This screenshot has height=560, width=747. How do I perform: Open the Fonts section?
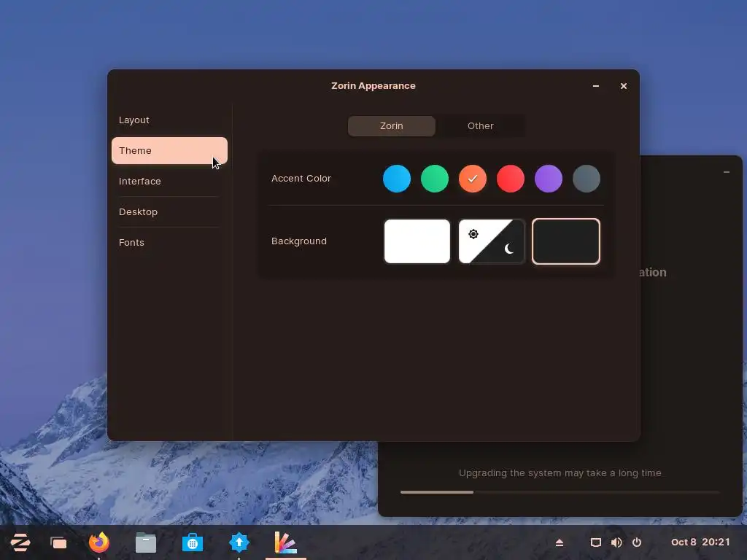click(x=169, y=242)
